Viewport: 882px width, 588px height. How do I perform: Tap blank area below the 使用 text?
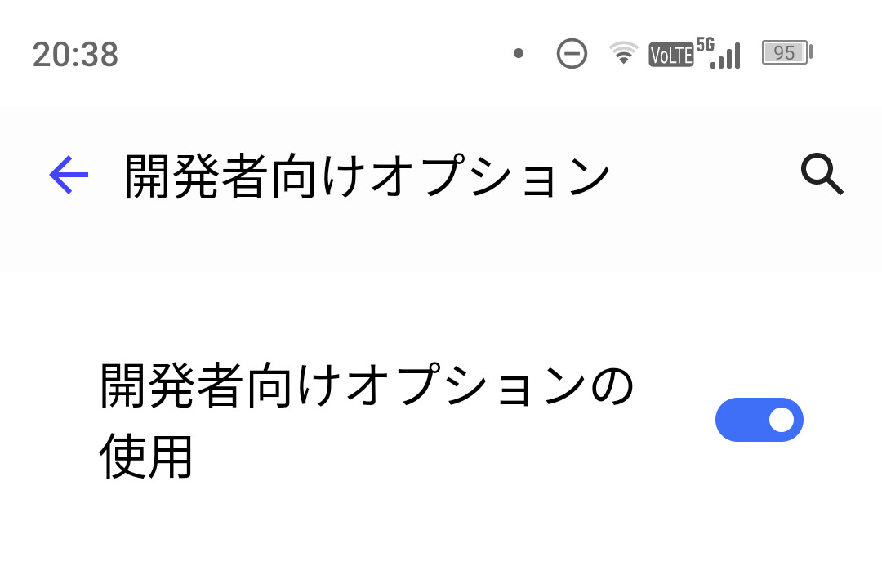(147, 539)
